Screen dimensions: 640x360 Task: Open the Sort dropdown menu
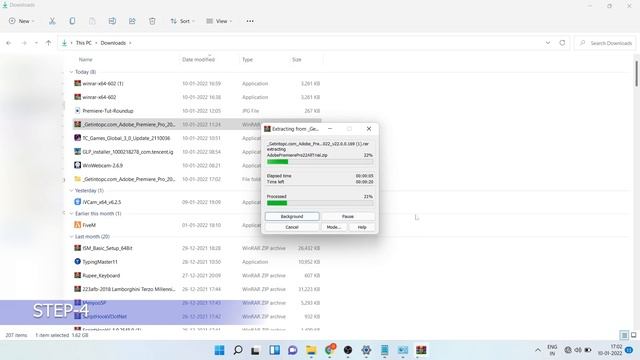(182, 21)
